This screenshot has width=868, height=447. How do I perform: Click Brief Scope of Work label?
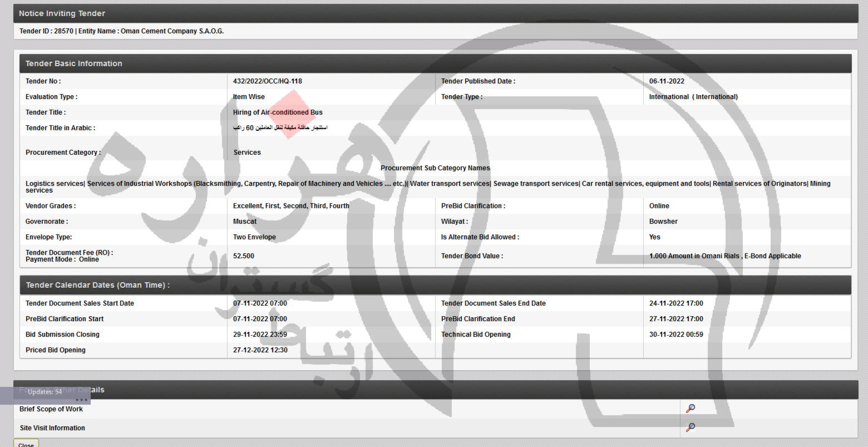pos(51,409)
